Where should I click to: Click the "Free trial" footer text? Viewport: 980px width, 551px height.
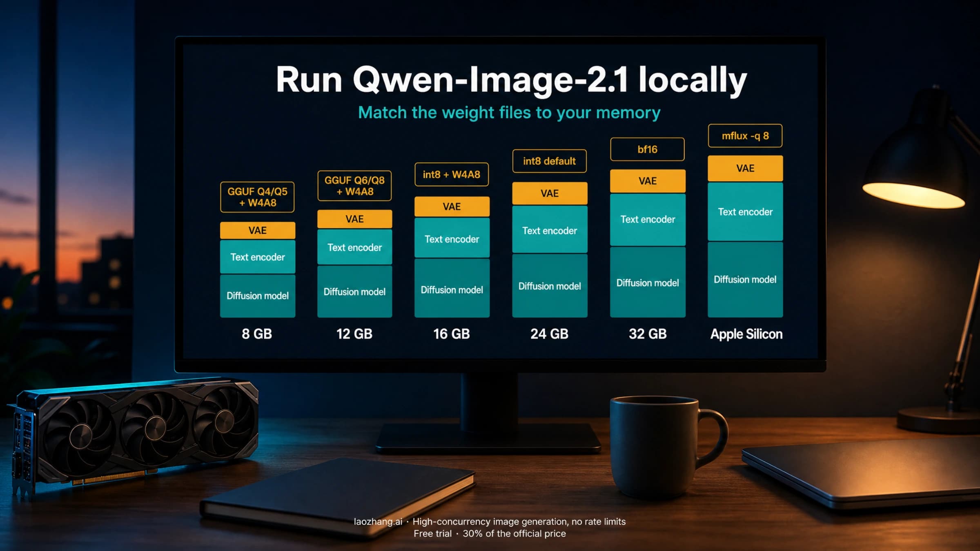coord(432,533)
